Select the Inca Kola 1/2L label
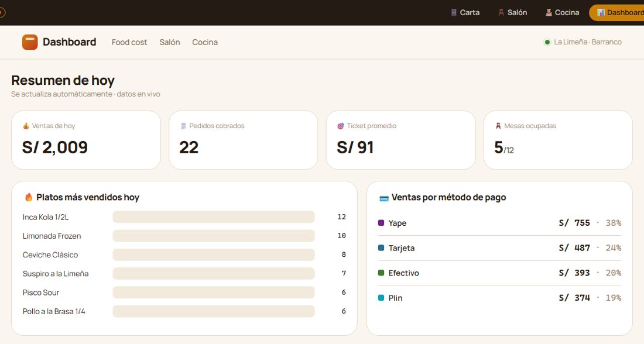Screen dimensions: 644x344 pyautogui.click(x=46, y=217)
